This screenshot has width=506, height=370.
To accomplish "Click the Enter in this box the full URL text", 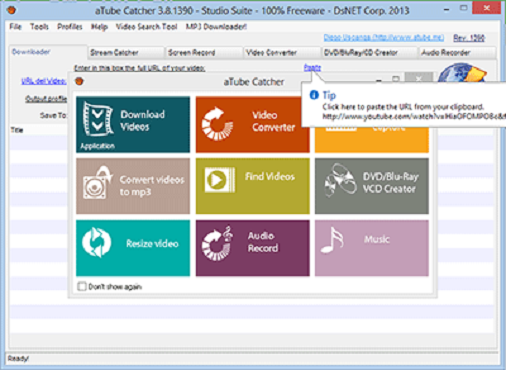I will 139,68.
